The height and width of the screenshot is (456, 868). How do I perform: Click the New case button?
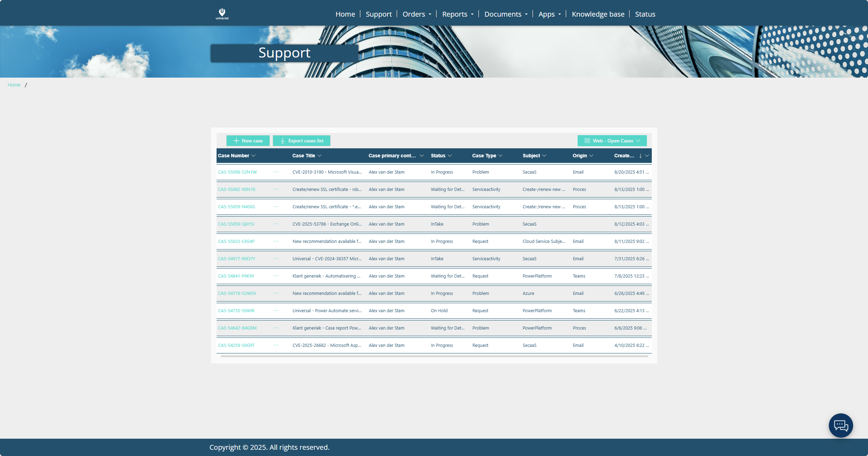click(248, 141)
